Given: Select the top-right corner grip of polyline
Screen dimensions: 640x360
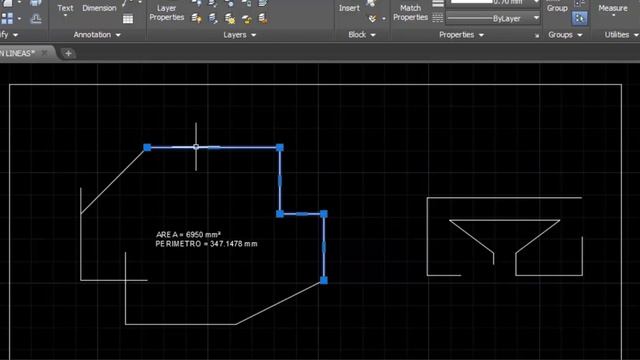Looking at the screenshot, I should click(280, 147).
